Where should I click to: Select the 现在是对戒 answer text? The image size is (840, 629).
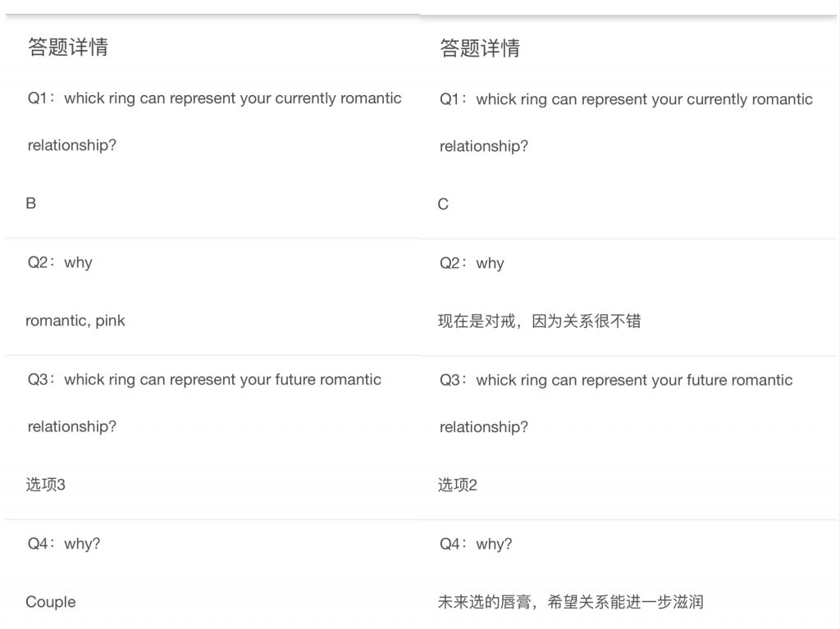click(540, 321)
